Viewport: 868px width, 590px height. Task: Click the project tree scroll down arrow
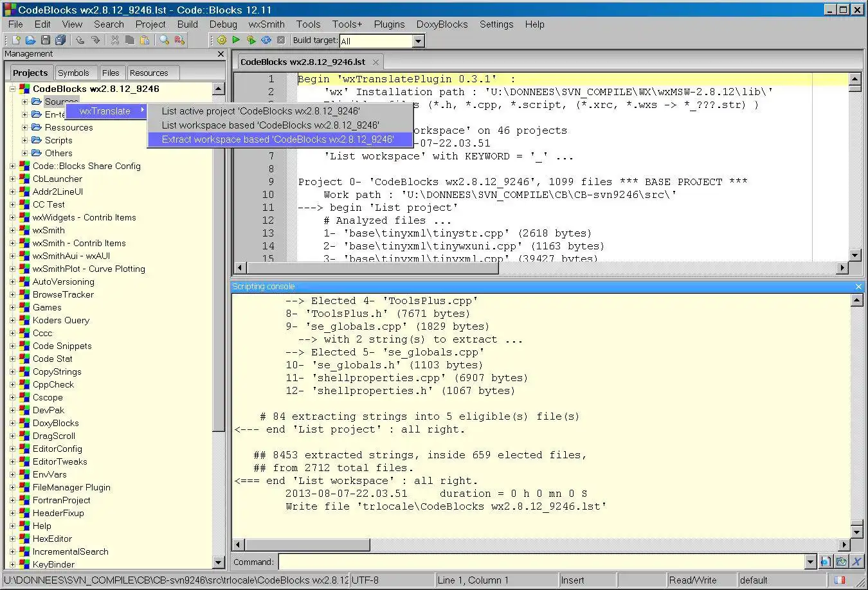(x=219, y=562)
